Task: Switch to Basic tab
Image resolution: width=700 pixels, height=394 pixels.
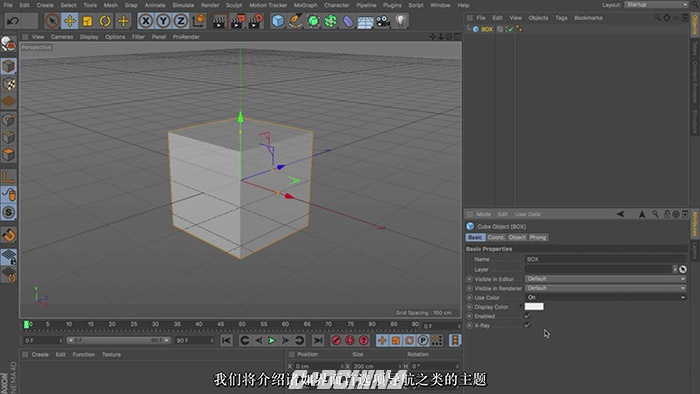Action: point(475,237)
